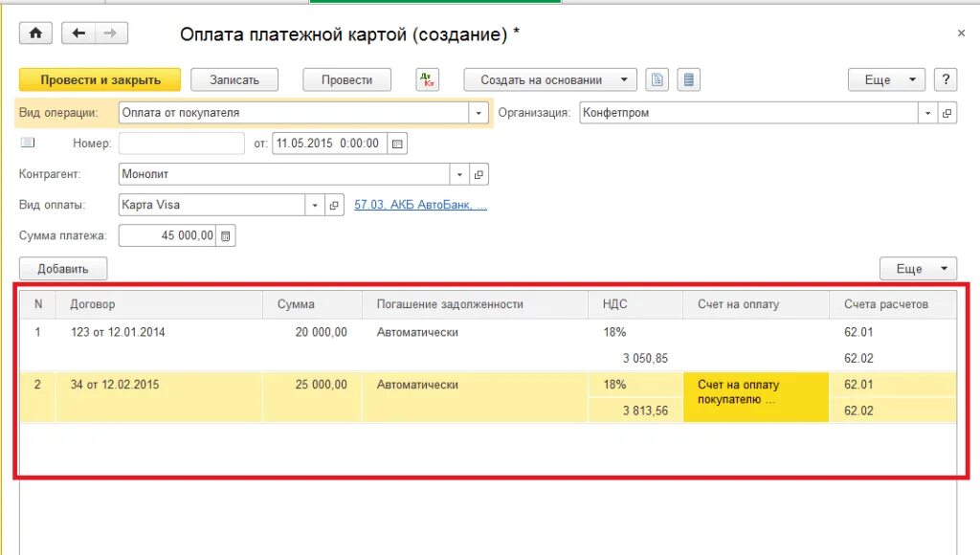Click Автоматически in row 2
This screenshot has width=980, height=555.
tap(417, 385)
